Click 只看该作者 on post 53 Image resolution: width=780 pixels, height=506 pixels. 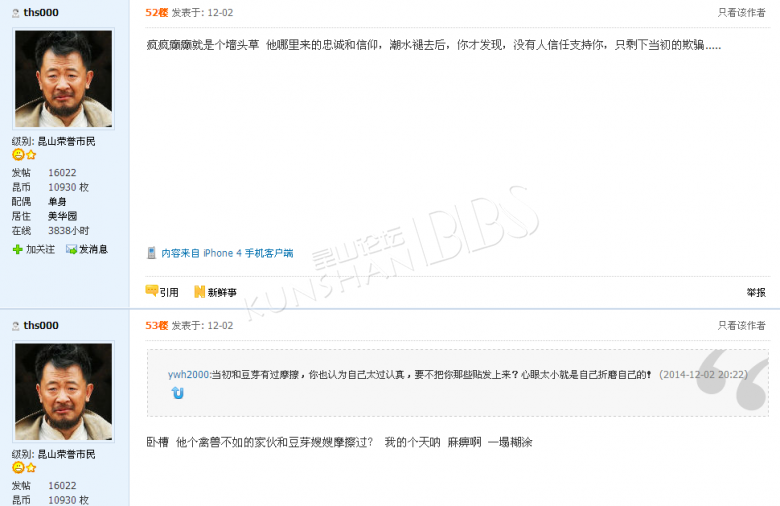[741, 325]
